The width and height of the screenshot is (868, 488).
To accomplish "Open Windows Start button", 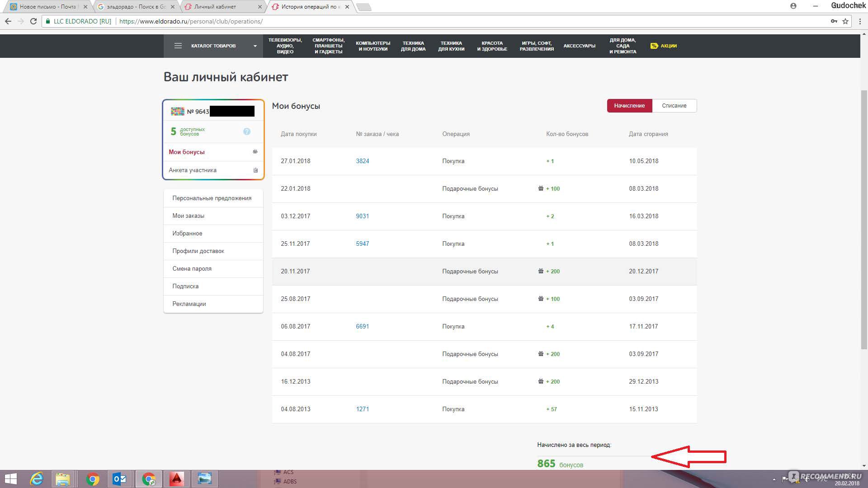I will tap(10, 479).
